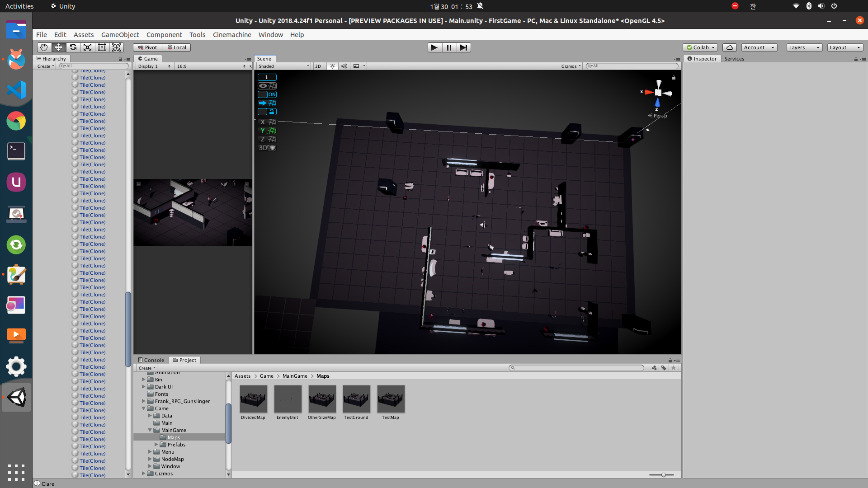868x488 pixels.
Task: Select the Rotate tool
Action: (x=73, y=47)
